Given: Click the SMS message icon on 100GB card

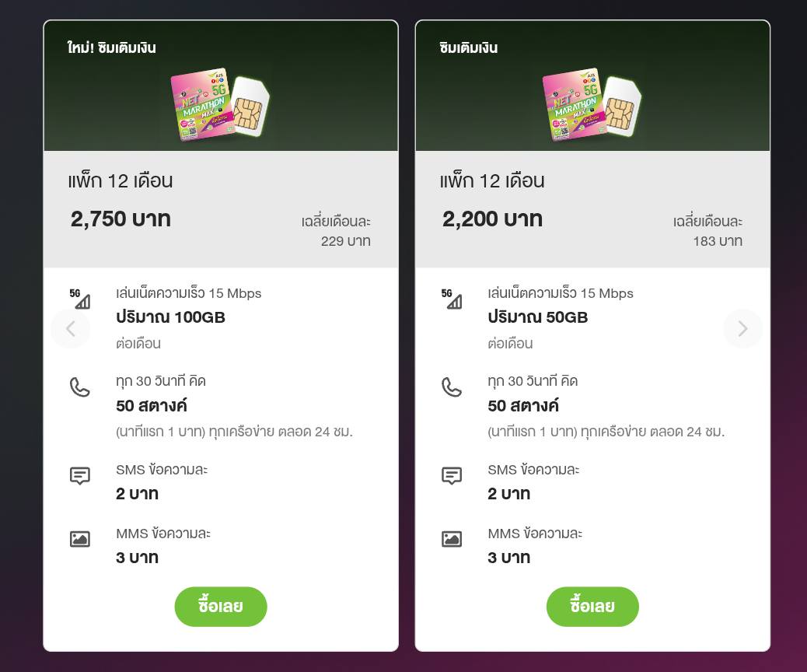Looking at the screenshot, I should (x=80, y=476).
